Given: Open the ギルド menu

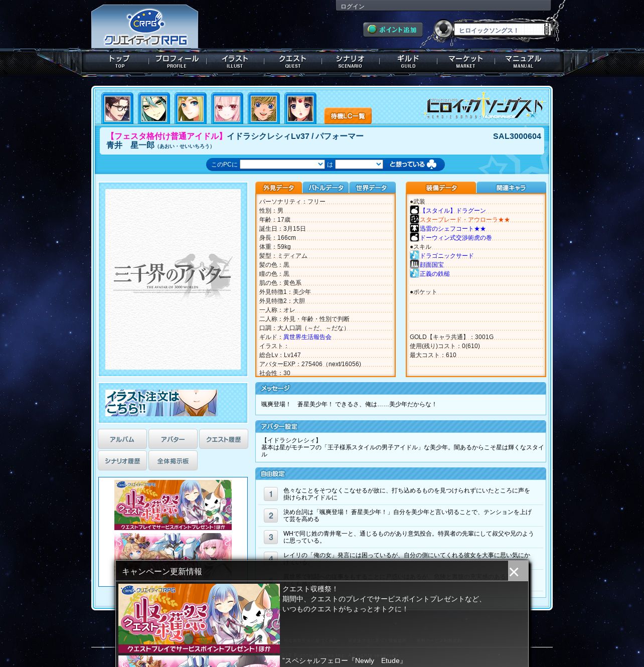Looking at the screenshot, I should pos(408,61).
